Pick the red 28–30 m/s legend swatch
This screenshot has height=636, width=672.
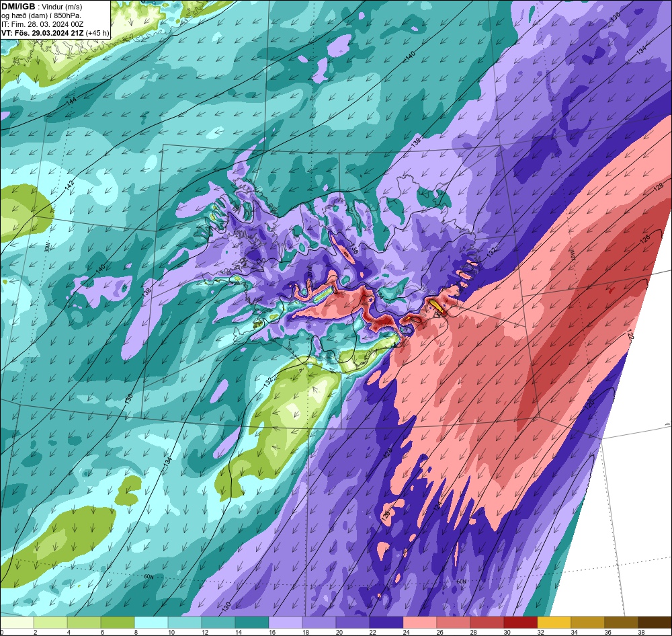pos(487,623)
